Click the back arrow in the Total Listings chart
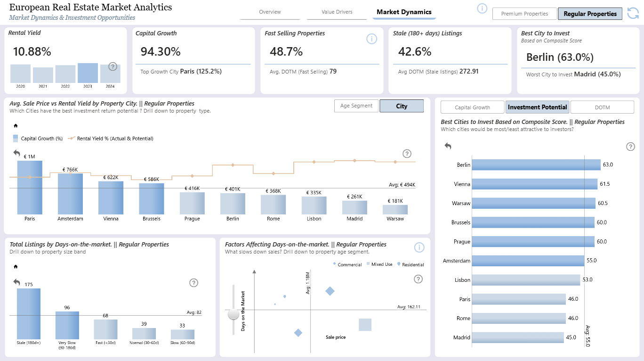This screenshot has width=644, height=361. pyautogui.click(x=17, y=282)
